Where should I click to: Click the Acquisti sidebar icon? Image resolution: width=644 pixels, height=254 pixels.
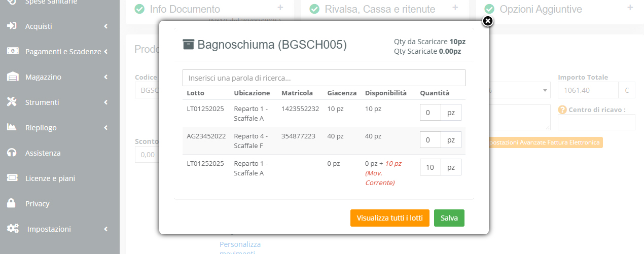[x=12, y=26]
